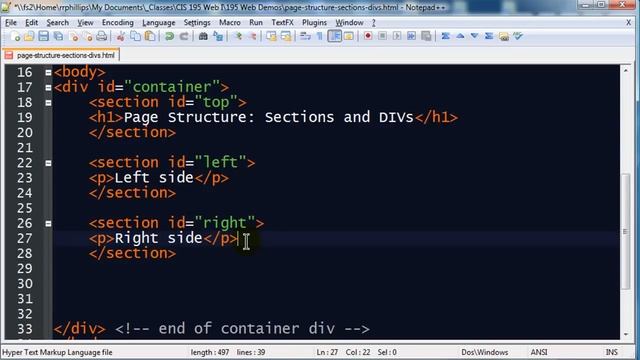Collapse the left section fold on line 22
Screen dimensions: 640x360
pos(48,163)
